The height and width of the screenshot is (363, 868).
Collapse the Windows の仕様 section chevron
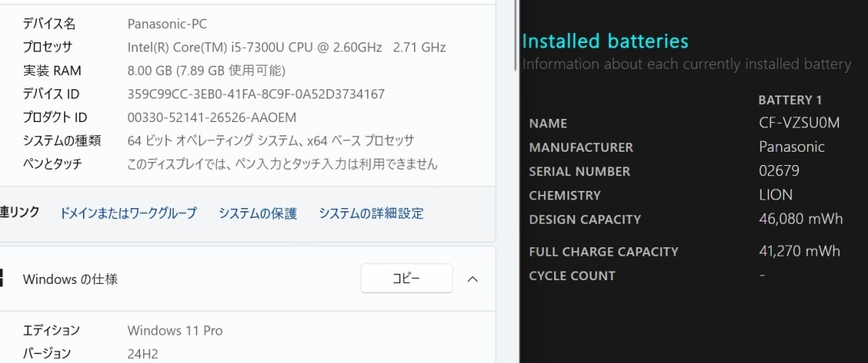click(472, 279)
